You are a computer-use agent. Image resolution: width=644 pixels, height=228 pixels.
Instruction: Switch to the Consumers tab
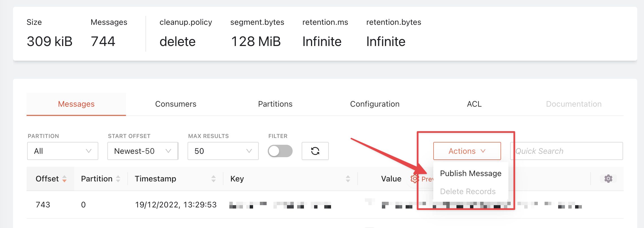(175, 104)
